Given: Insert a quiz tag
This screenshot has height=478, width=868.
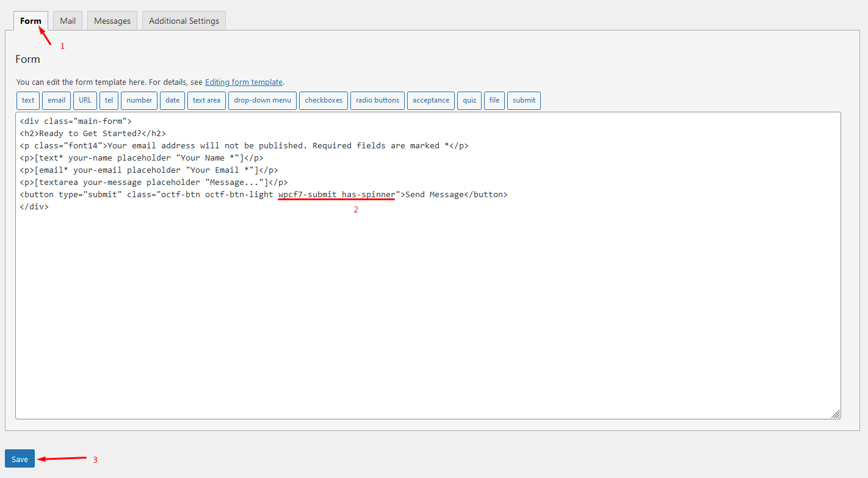Looking at the screenshot, I should [469, 100].
